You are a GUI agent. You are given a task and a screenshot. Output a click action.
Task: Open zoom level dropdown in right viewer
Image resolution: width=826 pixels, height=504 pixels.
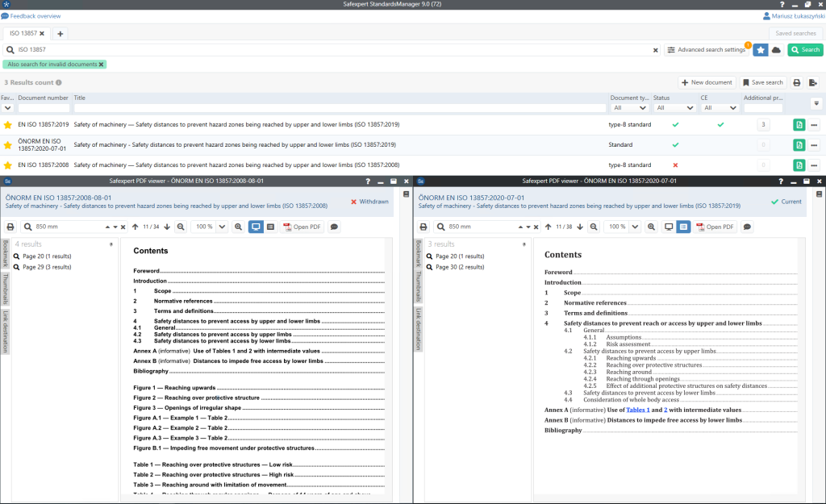636,227
